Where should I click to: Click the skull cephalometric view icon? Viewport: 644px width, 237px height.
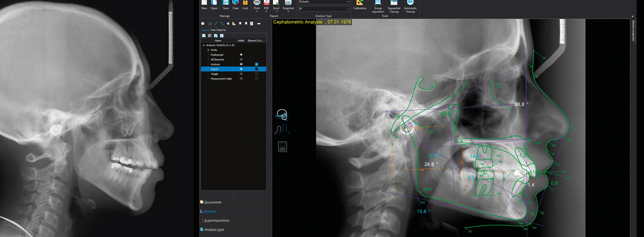click(x=282, y=115)
